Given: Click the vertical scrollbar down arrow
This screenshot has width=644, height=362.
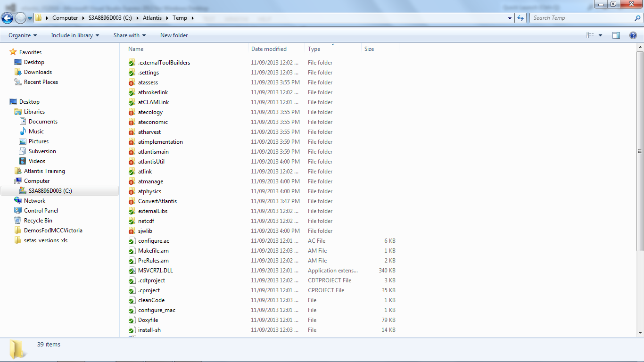Looking at the screenshot, I should (x=640, y=333).
